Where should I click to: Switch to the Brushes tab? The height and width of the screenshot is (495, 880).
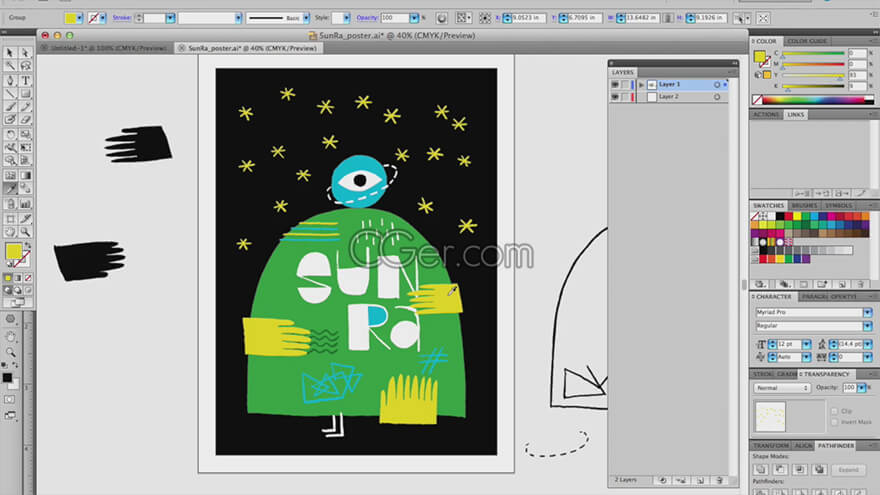(804, 205)
